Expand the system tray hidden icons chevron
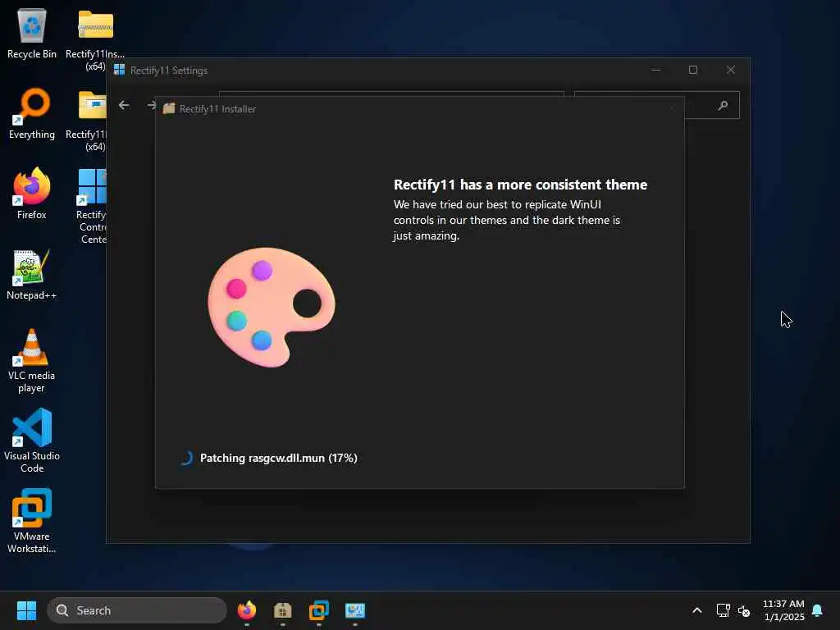 (697, 610)
